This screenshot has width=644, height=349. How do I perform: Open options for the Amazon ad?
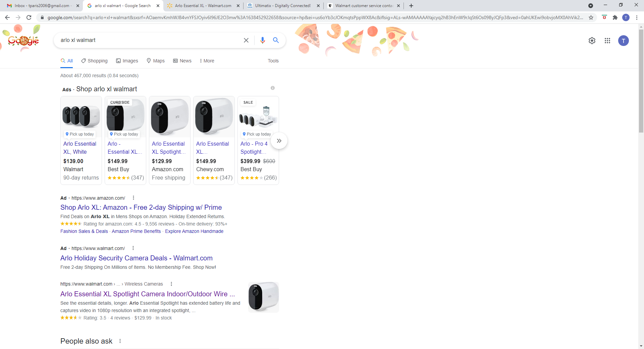coord(133,198)
